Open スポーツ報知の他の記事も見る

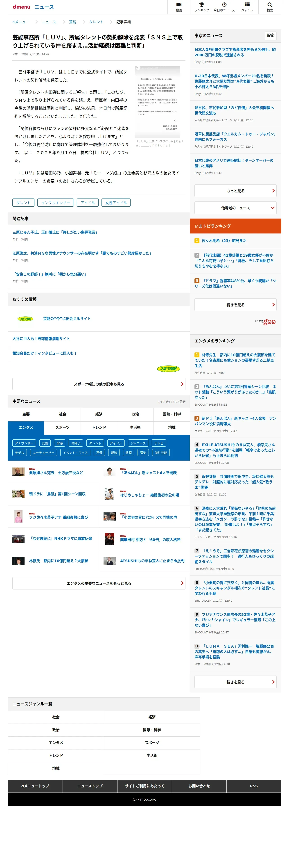[99, 384]
